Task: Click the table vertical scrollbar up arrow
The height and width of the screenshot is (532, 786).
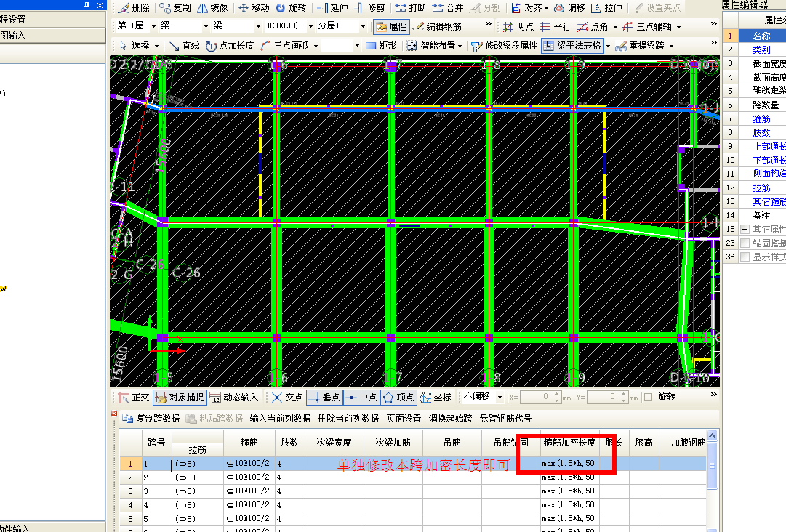Action: [713, 436]
